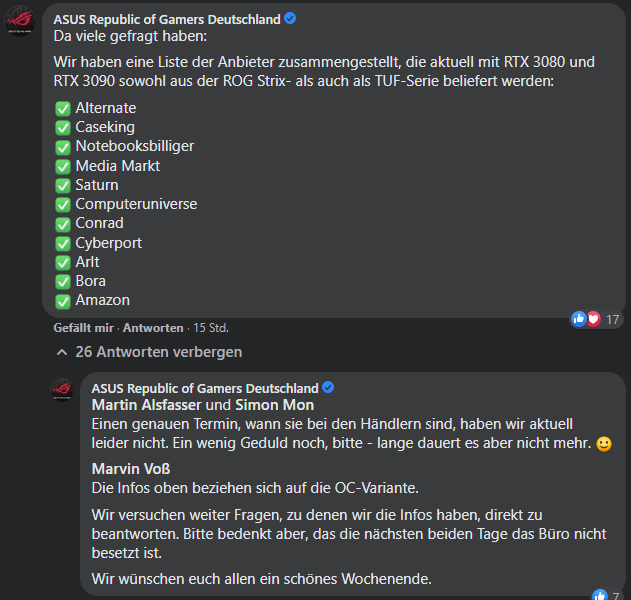This screenshot has height=600, width=631.
Task: Collapse replies with the chevron arrow
Action: pos(62,352)
